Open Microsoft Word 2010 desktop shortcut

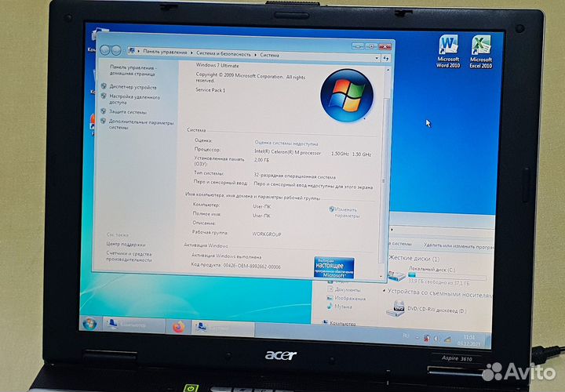[x=449, y=49]
